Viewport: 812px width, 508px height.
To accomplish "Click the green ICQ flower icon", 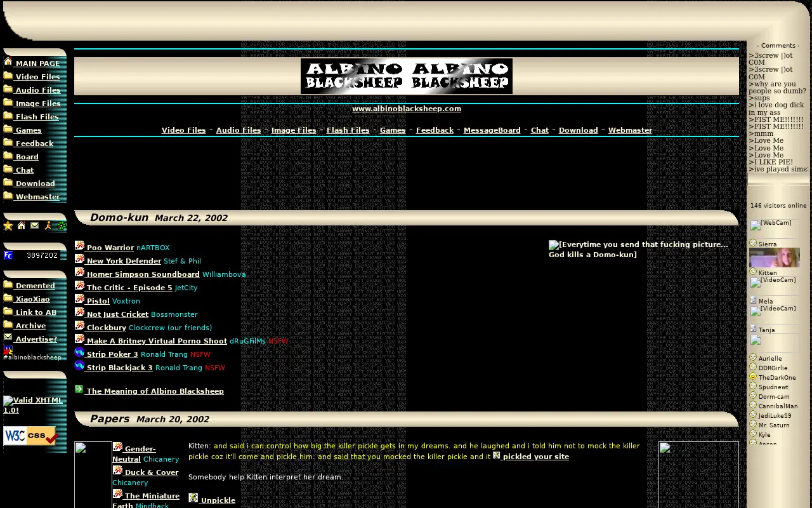I will click(62, 225).
